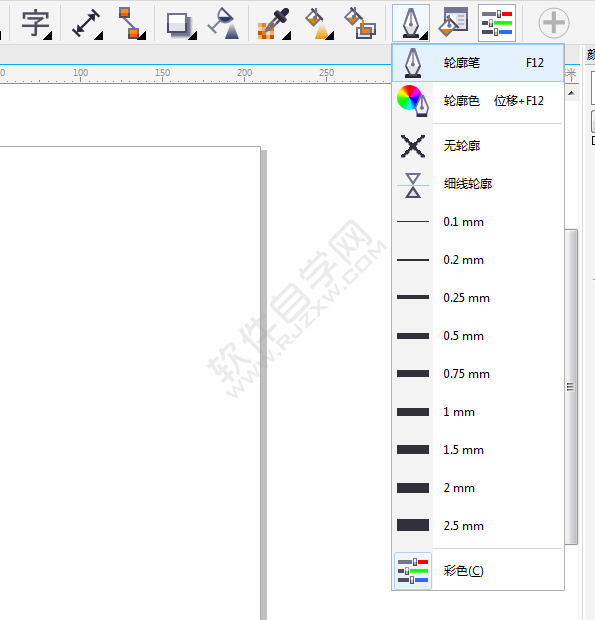The width and height of the screenshot is (595, 620).
Task: Select the Smart Fill tool
Action: [x=360, y=24]
